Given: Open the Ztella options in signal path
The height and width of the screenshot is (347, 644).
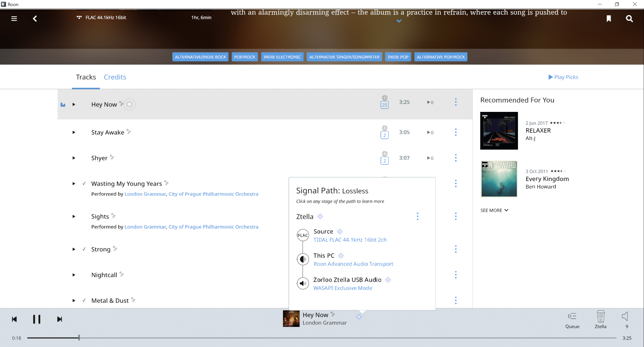Looking at the screenshot, I should click(x=418, y=216).
